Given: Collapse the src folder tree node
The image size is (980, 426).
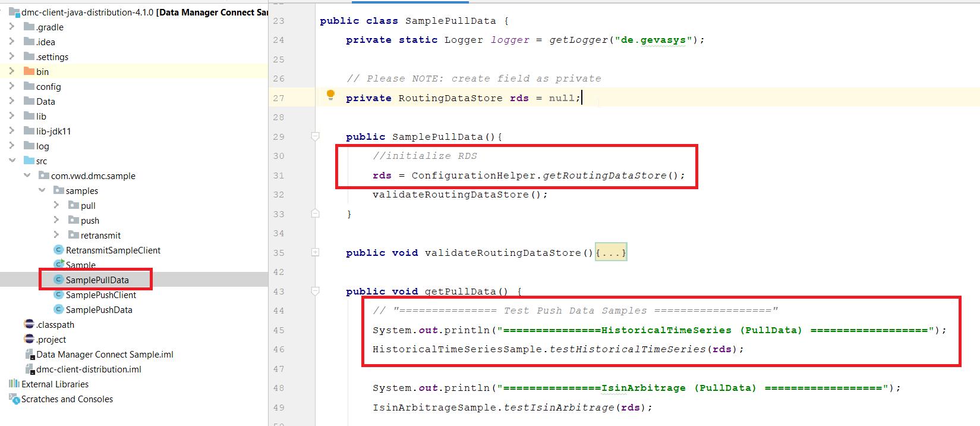Looking at the screenshot, I should pos(12,161).
